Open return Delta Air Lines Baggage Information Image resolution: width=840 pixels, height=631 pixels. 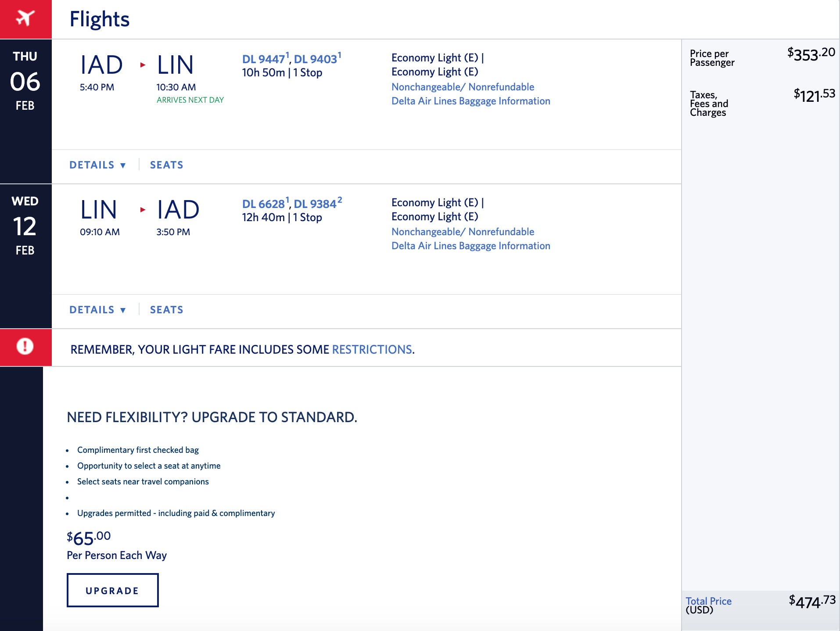coord(470,246)
